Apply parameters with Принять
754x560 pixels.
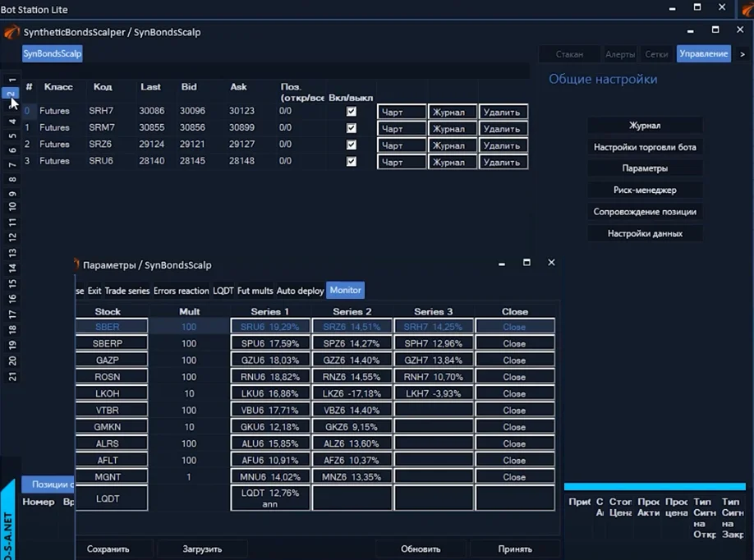[x=515, y=549]
